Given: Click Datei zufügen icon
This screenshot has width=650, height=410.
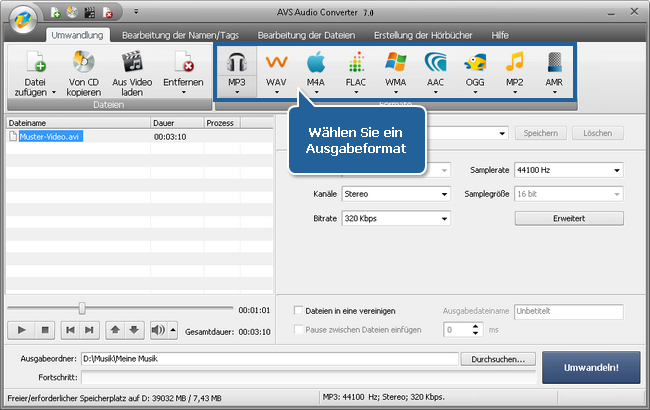Looking at the screenshot, I should click(35, 62).
